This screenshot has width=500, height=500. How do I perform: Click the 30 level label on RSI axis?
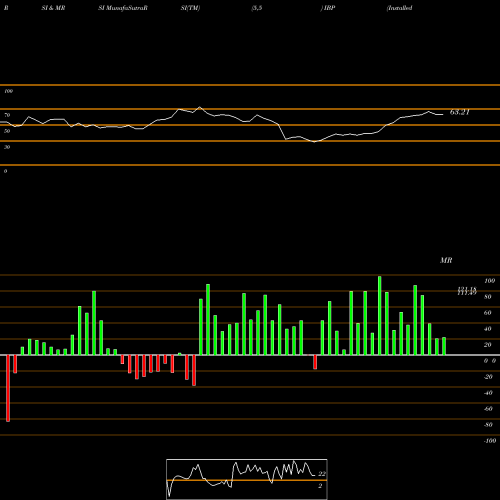(7, 147)
